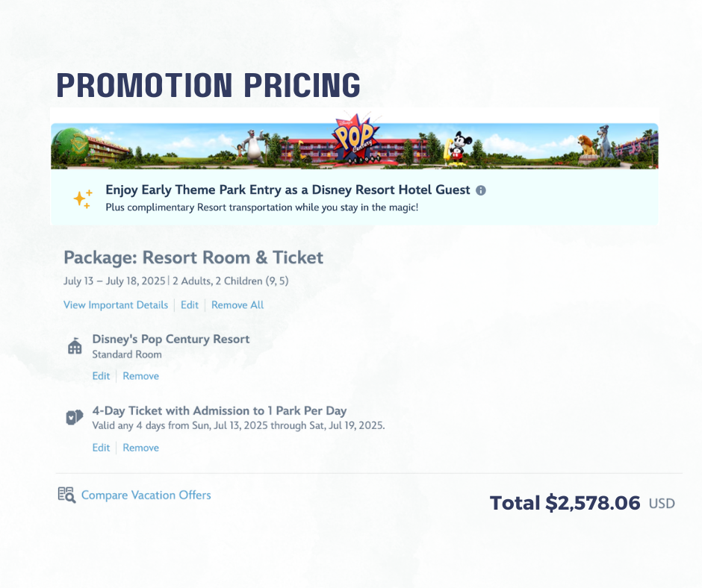Screen dimensions: 702x588
Task: Edit the Pop Century Resort room
Action: [101, 376]
